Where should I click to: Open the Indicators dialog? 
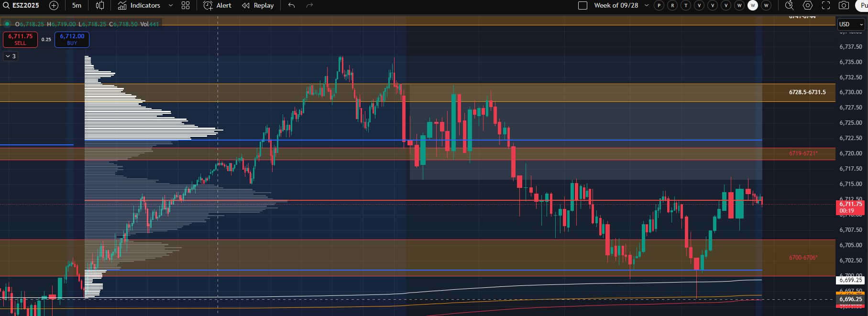click(139, 5)
